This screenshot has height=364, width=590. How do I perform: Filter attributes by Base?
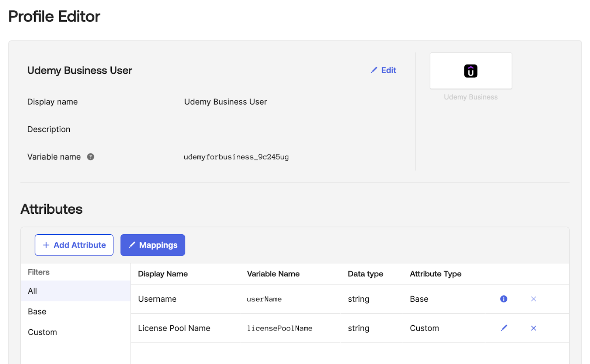(37, 312)
